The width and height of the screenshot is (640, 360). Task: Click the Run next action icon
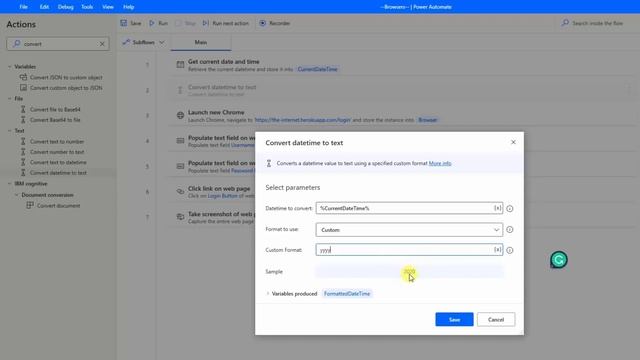(206, 23)
